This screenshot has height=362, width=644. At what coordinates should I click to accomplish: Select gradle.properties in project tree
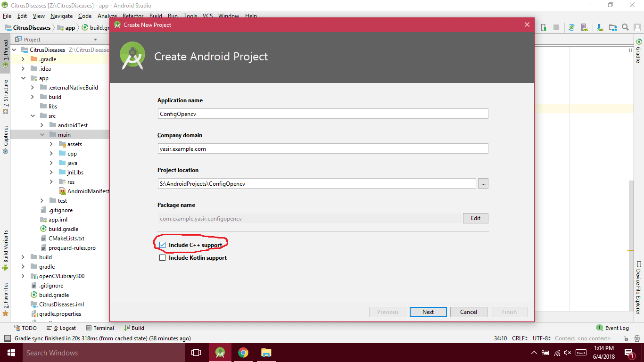tap(56, 314)
